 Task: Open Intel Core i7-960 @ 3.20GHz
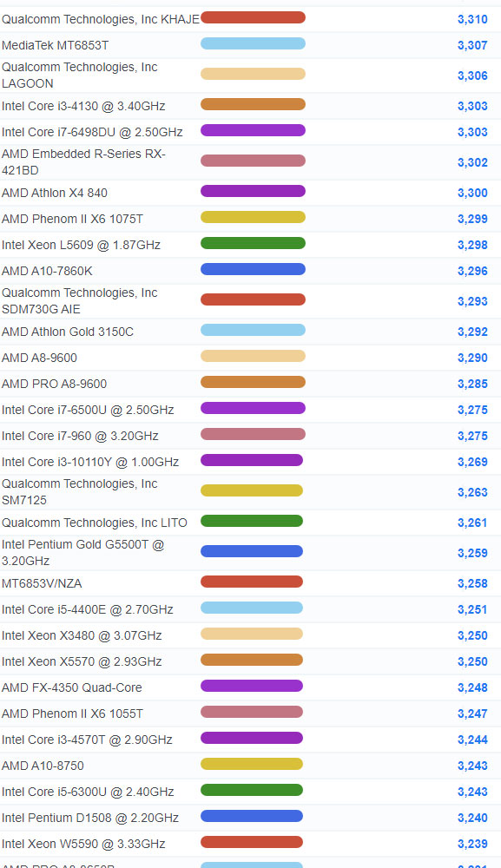[x=80, y=437]
